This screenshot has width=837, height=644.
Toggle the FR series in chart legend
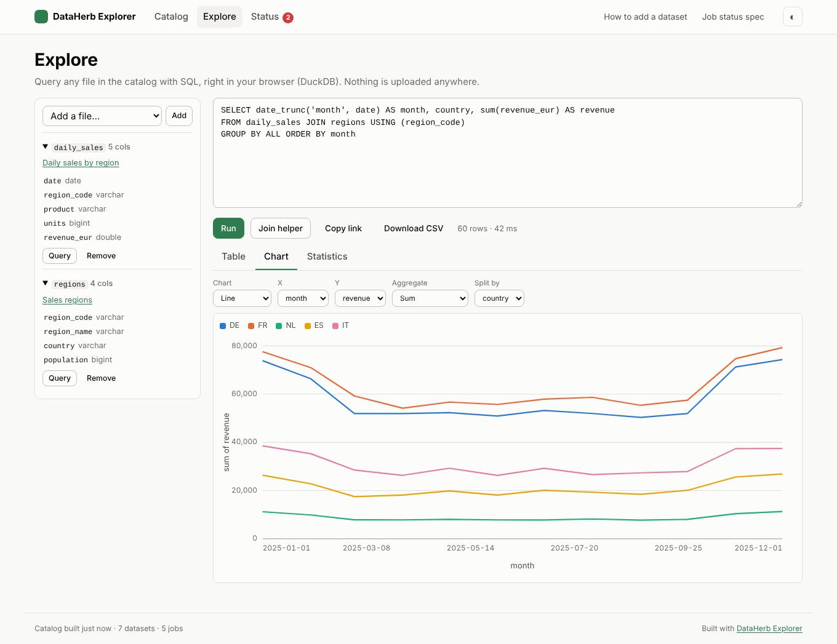(258, 325)
